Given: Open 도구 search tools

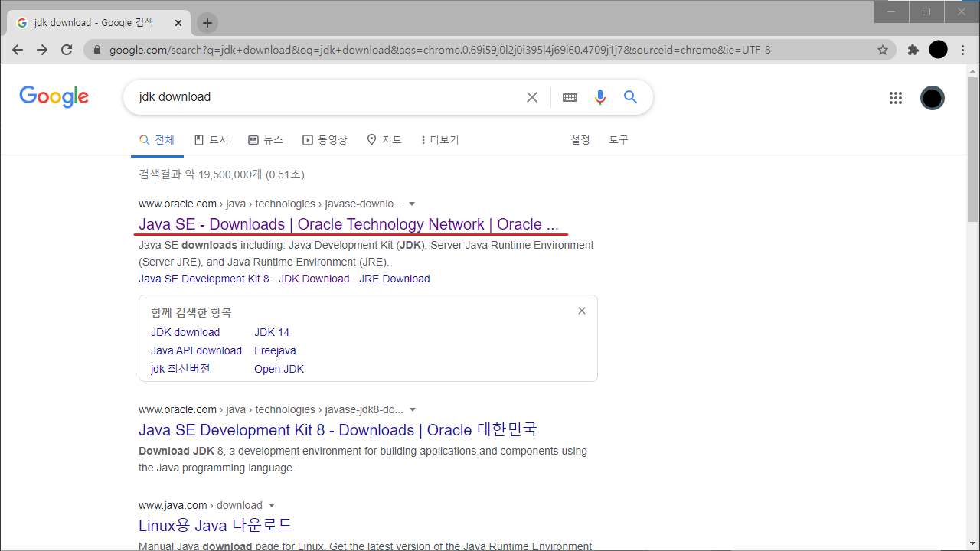Looking at the screenshot, I should pyautogui.click(x=619, y=140).
